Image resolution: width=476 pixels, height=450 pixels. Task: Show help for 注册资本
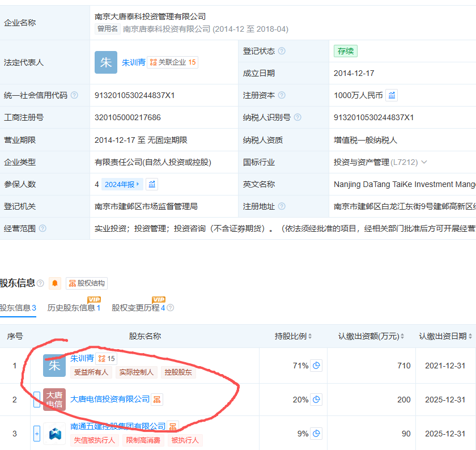tap(282, 95)
